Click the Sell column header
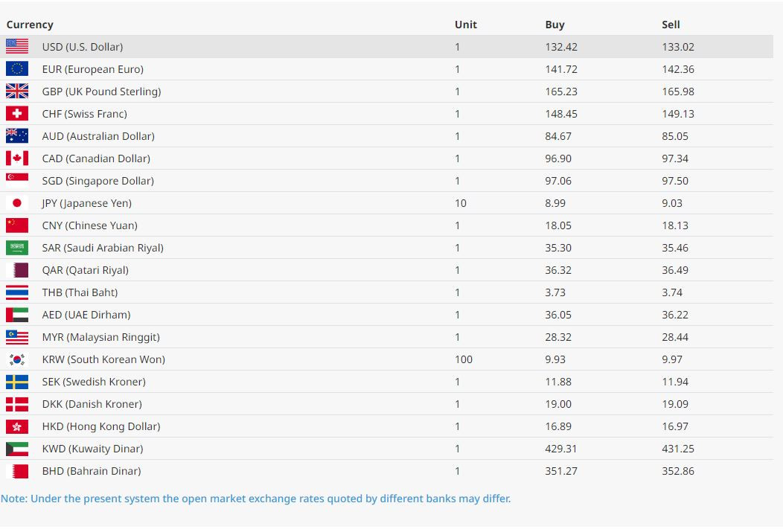The image size is (783, 532). click(x=671, y=25)
